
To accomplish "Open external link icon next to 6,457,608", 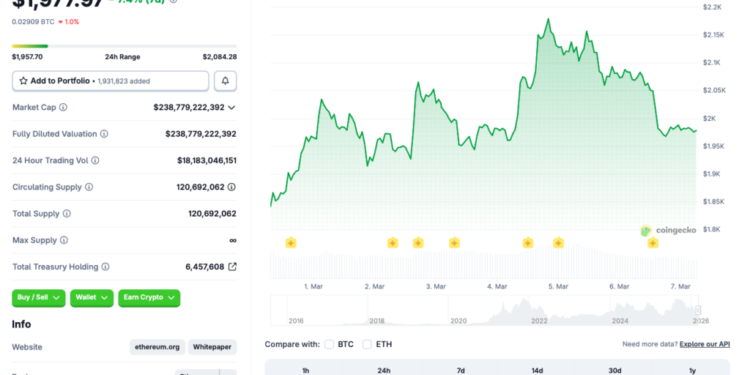I will (232, 266).
